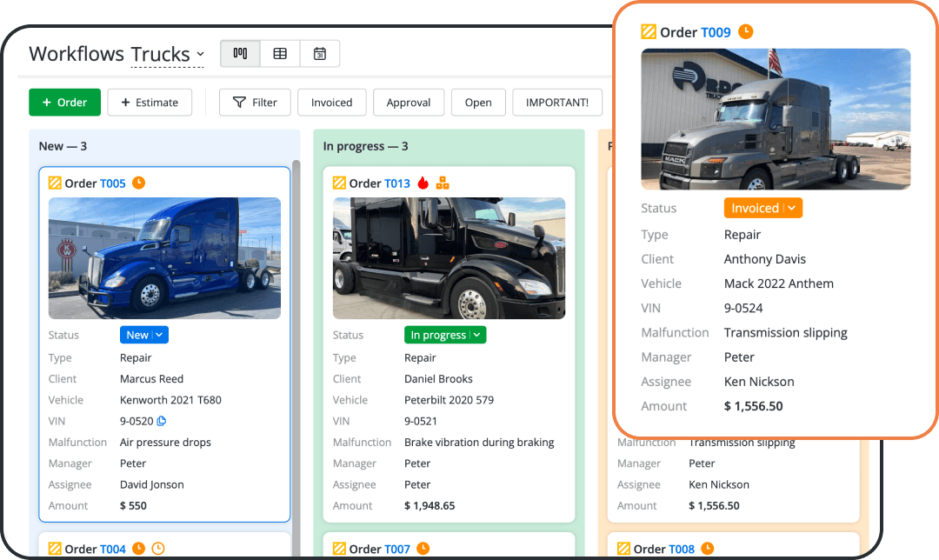939x560 pixels.
Task: Click the striped order icon on T013
Action: point(340,183)
